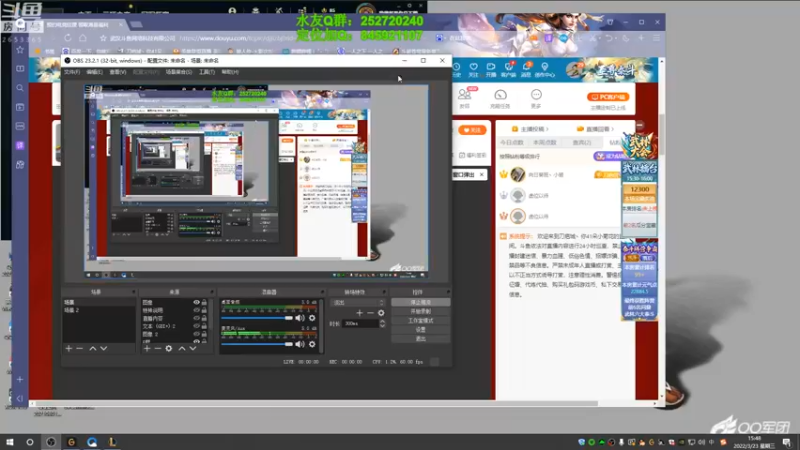Remove scene transition with minus icon

[370, 313]
